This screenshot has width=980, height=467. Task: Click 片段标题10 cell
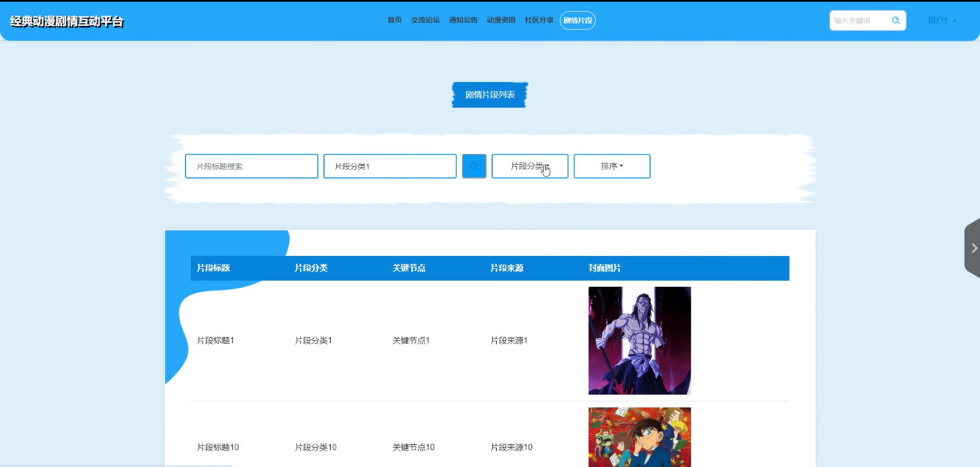pos(218,447)
